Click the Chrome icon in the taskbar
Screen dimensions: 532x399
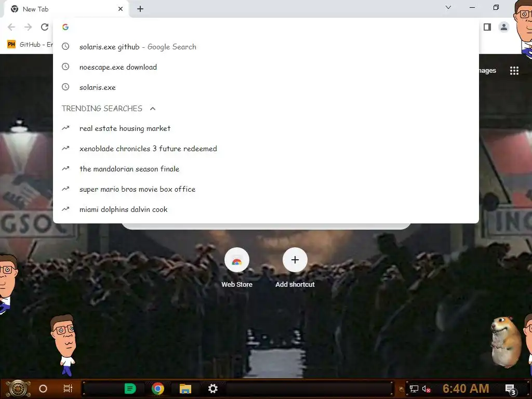(158, 389)
